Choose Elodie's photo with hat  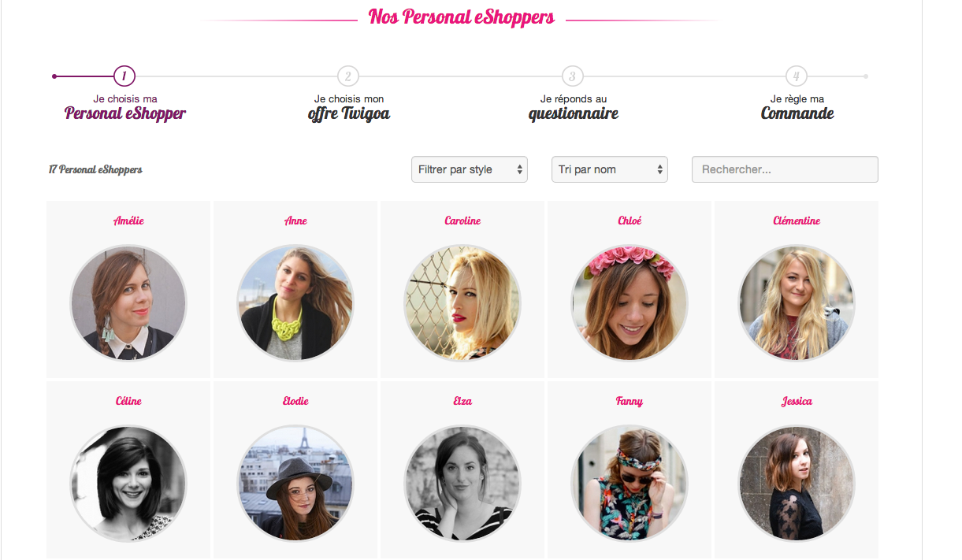click(x=295, y=484)
